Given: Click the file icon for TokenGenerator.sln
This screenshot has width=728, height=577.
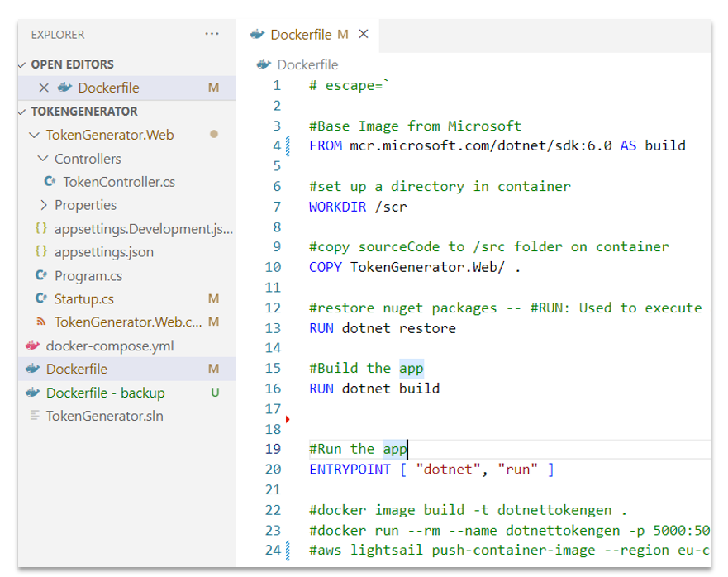Looking at the screenshot, I should 34,416.
